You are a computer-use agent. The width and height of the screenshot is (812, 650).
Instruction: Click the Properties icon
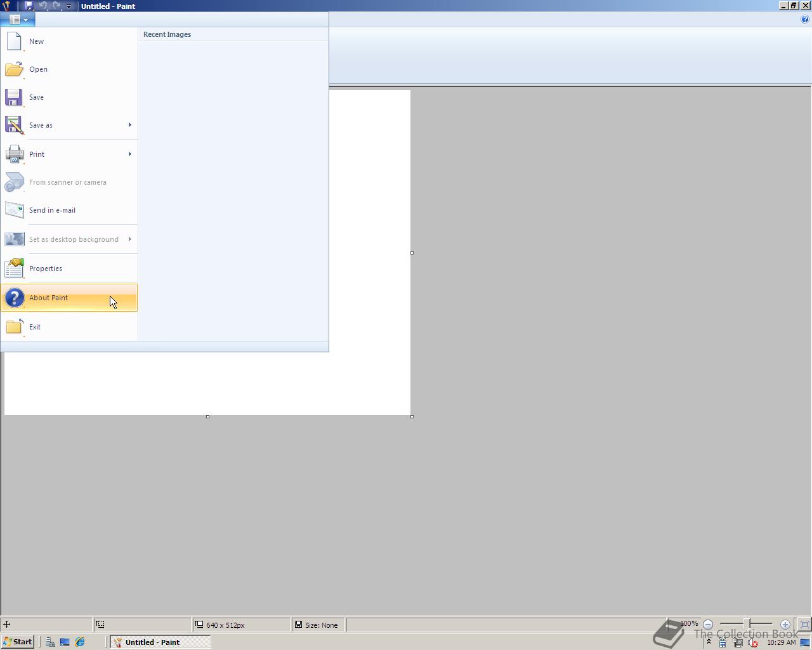pos(14,269)
